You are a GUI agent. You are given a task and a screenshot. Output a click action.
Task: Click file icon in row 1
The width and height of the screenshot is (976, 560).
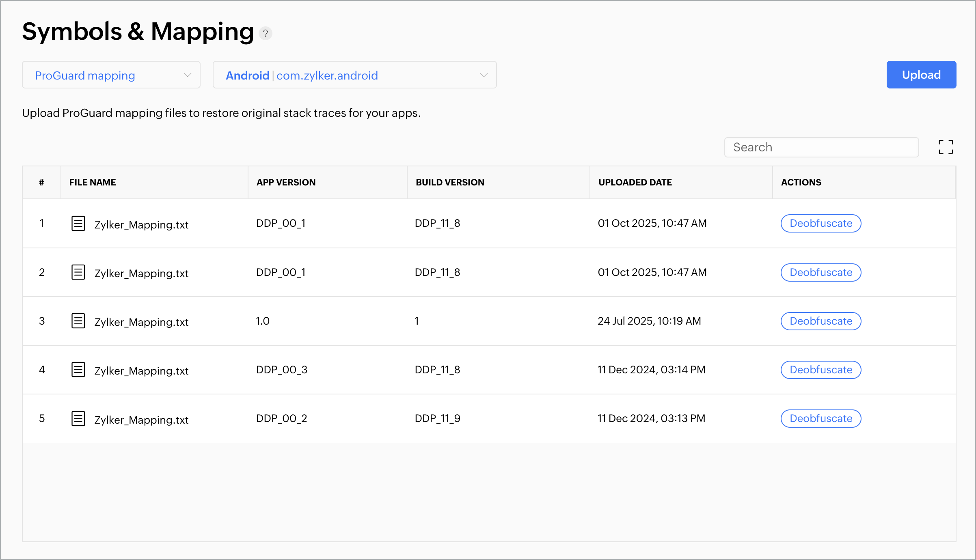click(x=78, y=223)
